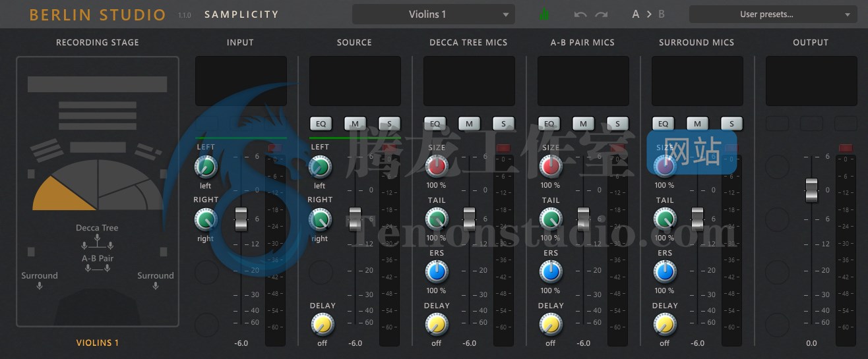Click the BERLIN STUDIO title
Viewport: 868px width, 359px height.
[98, 14]
